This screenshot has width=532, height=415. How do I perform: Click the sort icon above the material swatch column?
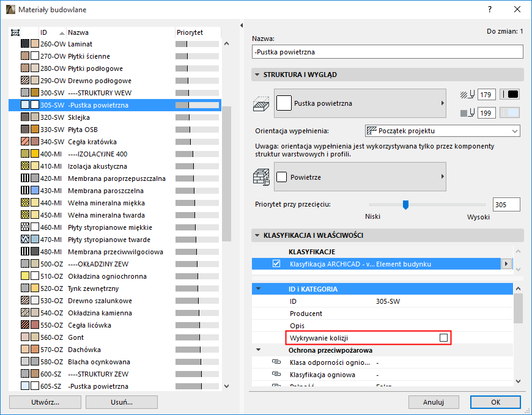[15, 32]
